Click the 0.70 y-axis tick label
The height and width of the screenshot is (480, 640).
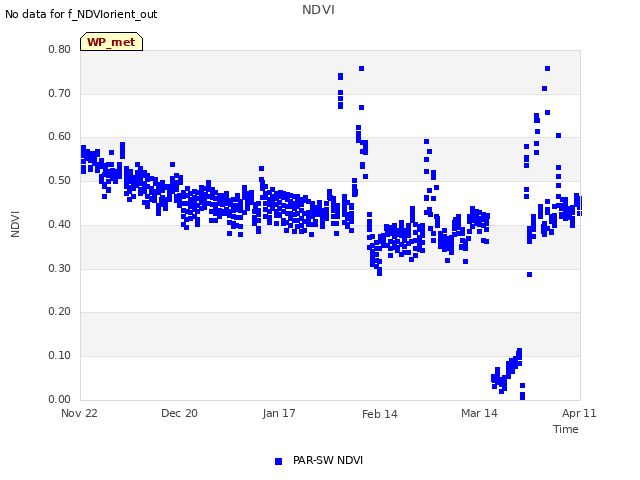coord(59,93)
